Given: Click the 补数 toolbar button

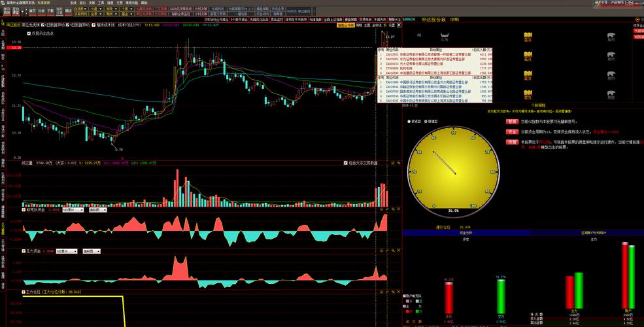Looking at the screenshot, I should [x=41, y=10].
